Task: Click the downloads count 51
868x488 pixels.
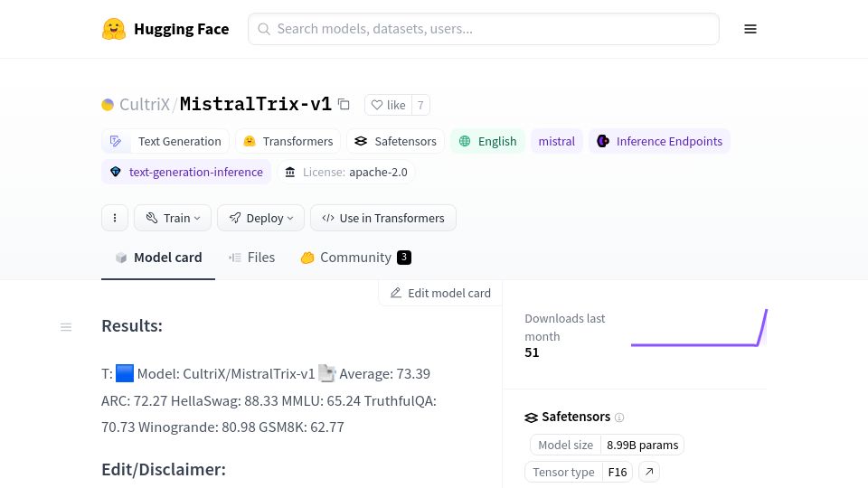Action: [x=532, y=352]
